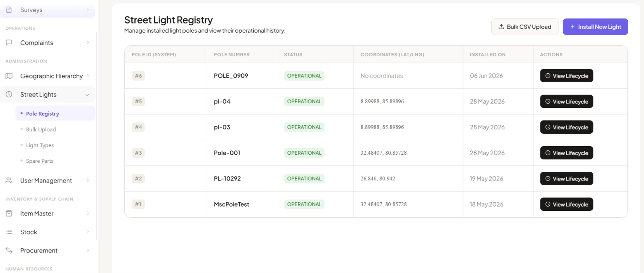644x273 pixels.
Task: Expand the Procurement chevron
Action: point(87,250)
